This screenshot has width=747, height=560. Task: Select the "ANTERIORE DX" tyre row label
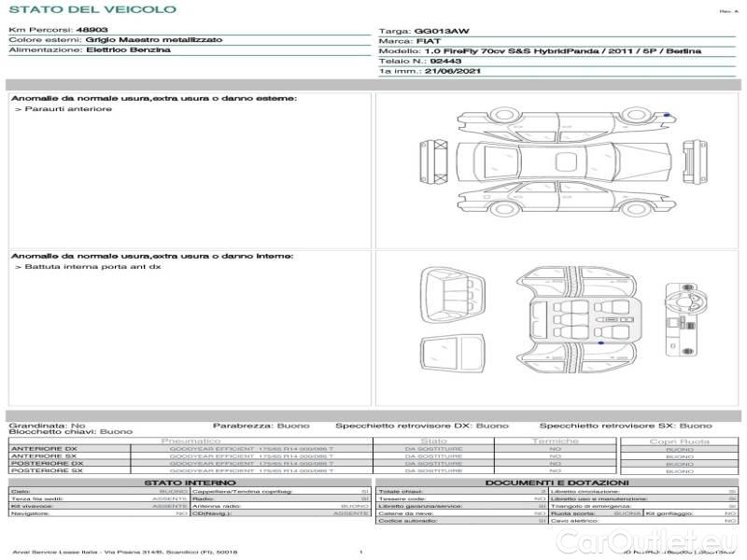coord(44,449)
